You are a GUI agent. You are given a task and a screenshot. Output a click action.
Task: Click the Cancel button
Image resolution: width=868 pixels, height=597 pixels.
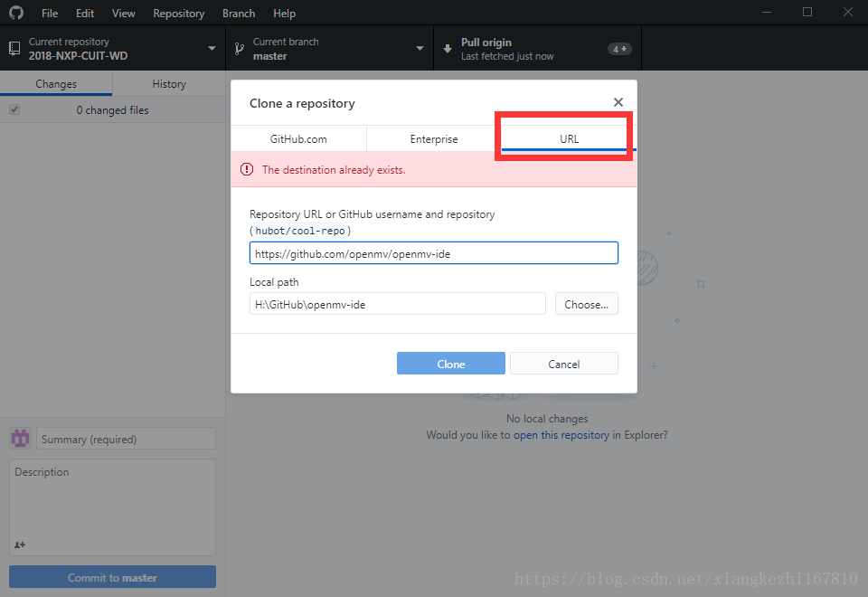click(x=563, y=364)
